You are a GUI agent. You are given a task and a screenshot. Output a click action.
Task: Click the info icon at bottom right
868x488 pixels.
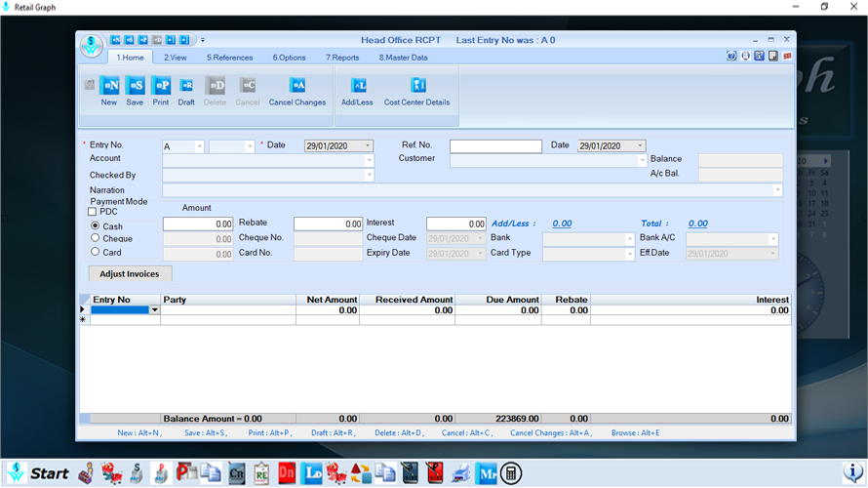point(853,472)
